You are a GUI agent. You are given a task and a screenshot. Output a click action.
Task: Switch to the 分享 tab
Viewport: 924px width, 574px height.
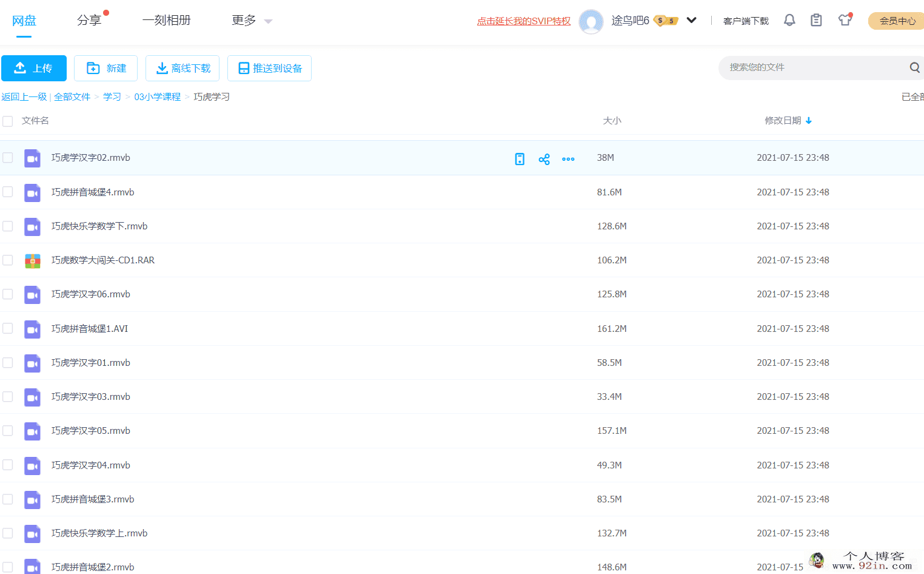coord(89,21)
